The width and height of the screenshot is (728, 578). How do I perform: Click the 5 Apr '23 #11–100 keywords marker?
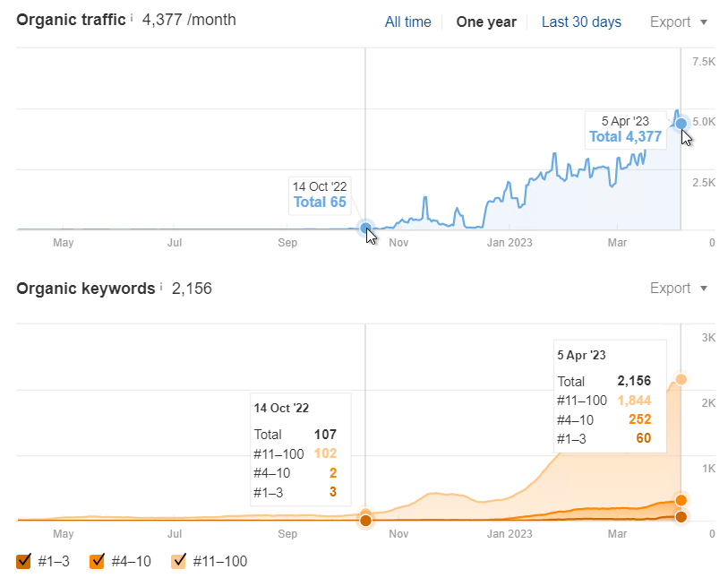681,380
